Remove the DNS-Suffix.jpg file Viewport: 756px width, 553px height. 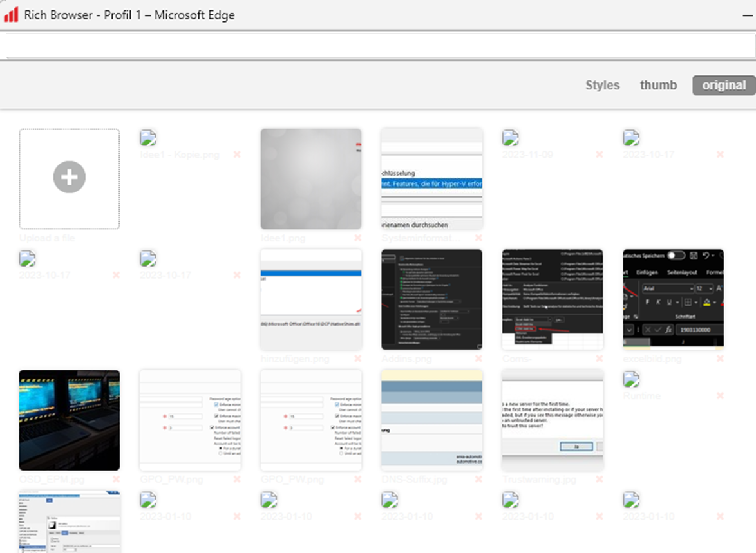click(478, 480)
